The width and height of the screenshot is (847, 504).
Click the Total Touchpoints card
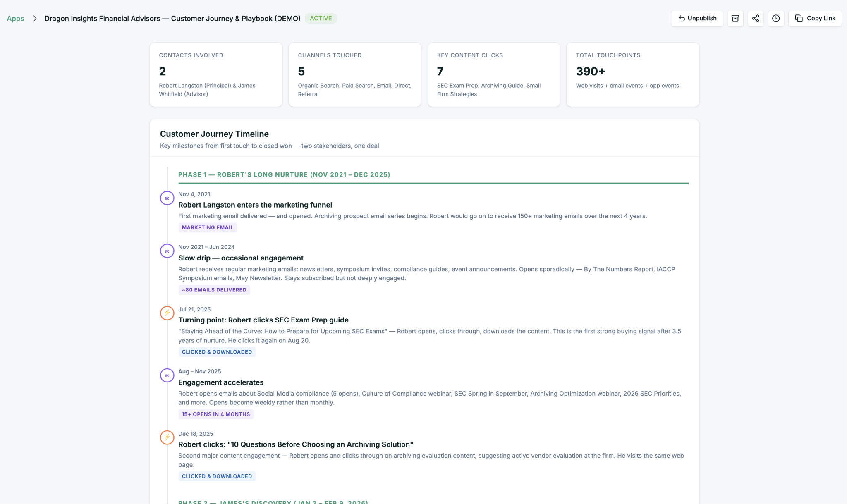point(632,74)
